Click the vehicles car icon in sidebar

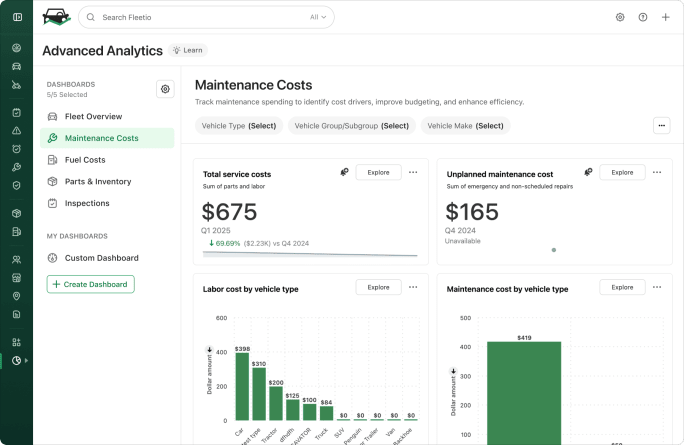(x=17, y=66)
